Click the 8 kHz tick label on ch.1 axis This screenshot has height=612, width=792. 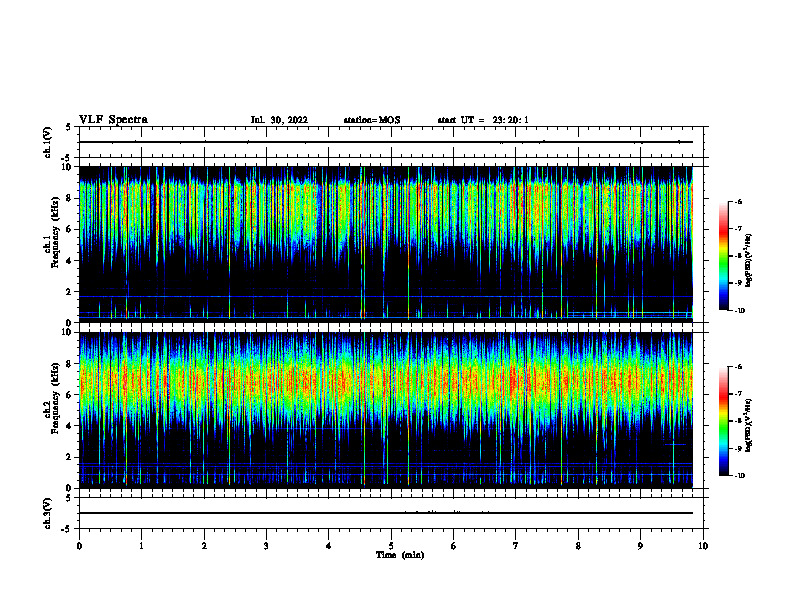click(70, 198)
